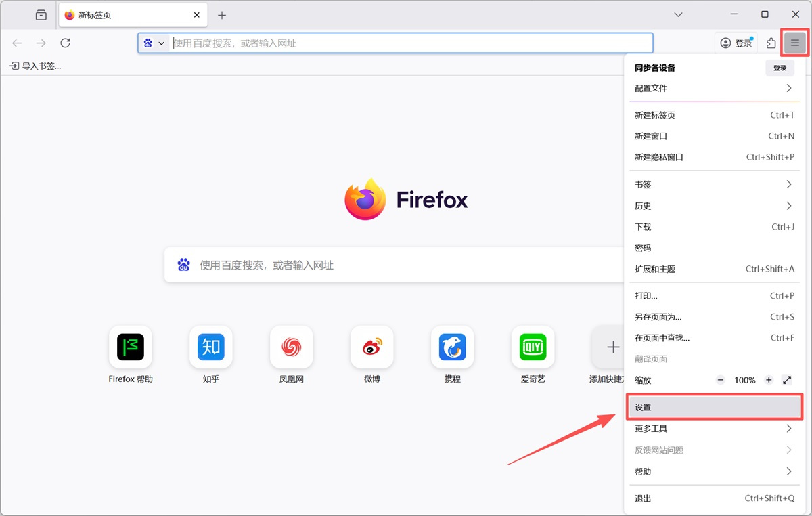The height and width of the screenshot is (516, 812).
Task: Reload the current page
Action: [65, 42]
